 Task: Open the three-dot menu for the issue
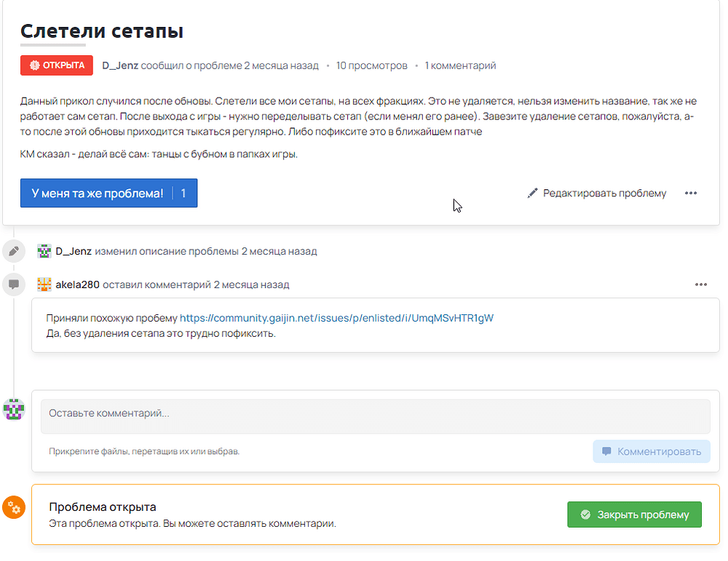(x=691, y=194)
